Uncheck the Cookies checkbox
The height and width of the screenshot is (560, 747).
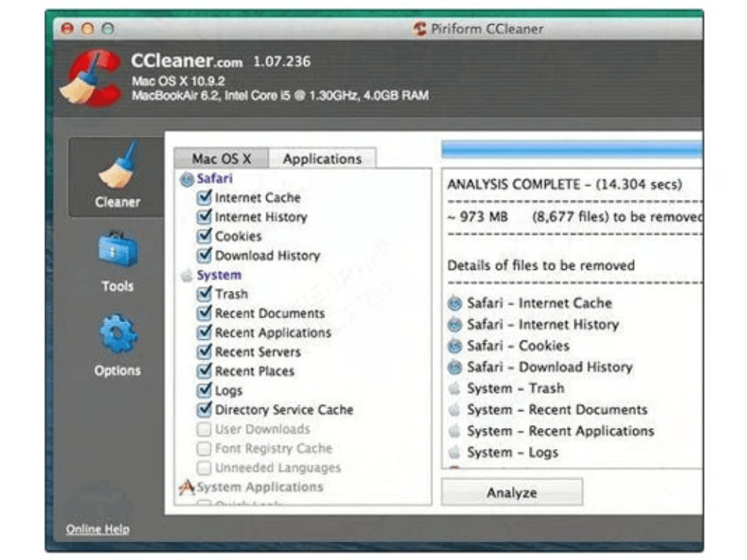204,236
